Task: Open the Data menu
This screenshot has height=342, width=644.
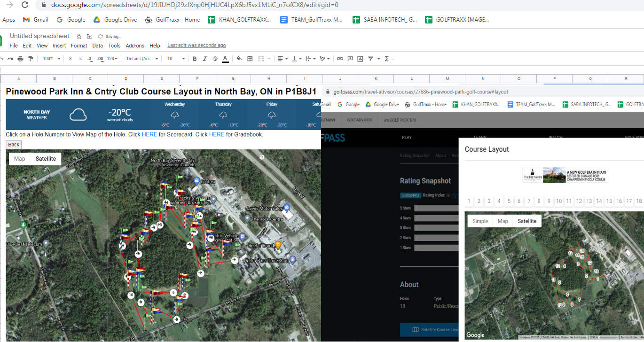Action: coord(97,46)
